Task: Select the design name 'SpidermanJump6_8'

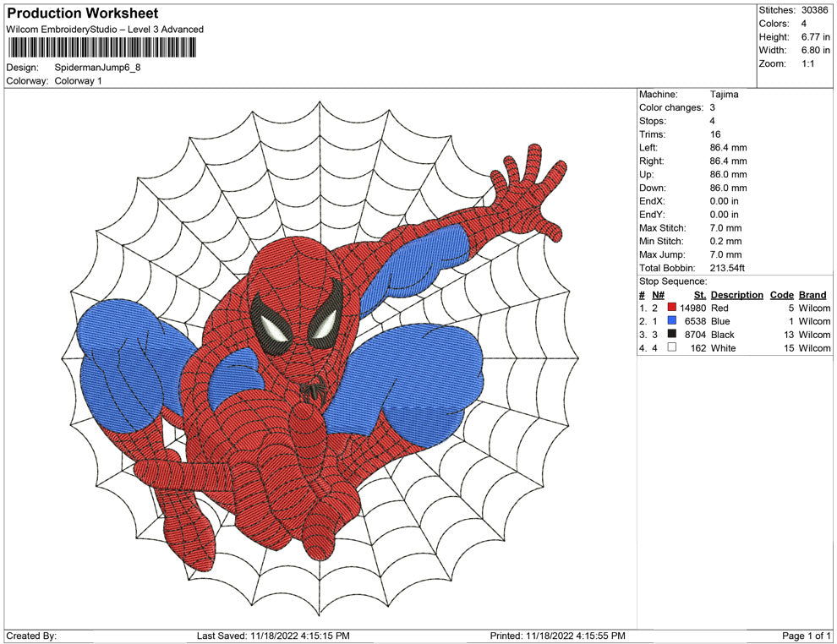Action: click(98, 68)
